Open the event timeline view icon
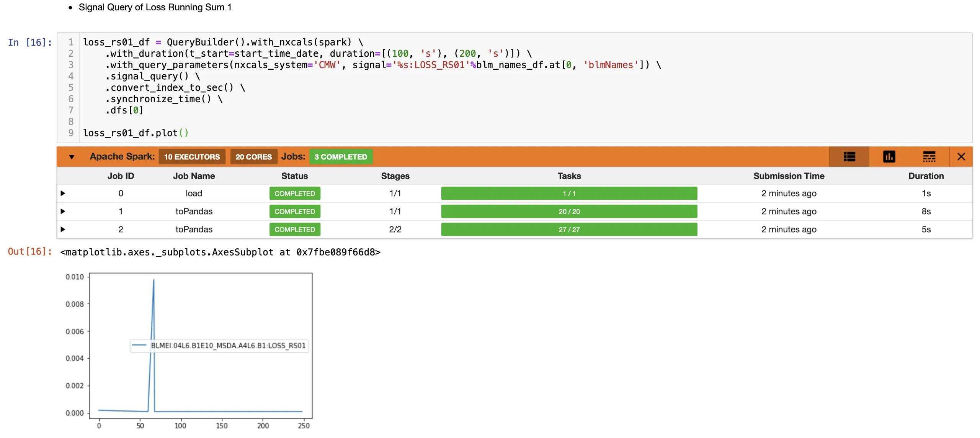980x438 pixels. 928,156
